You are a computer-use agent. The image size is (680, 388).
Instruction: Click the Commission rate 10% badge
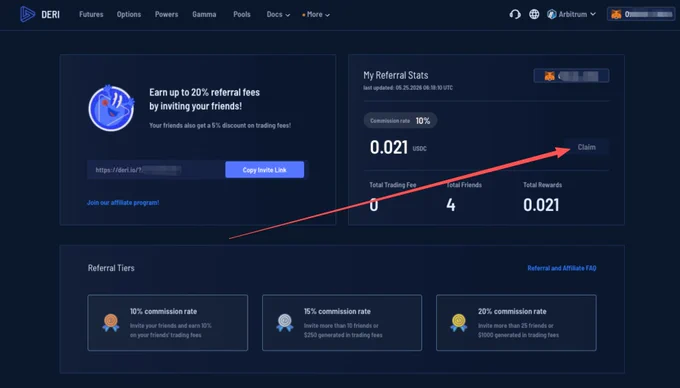tap(400, 121)
